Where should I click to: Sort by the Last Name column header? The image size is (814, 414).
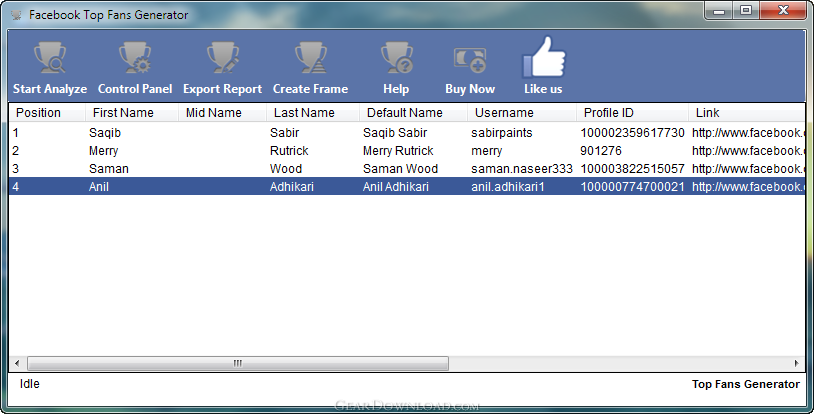pyautogui.click(x=313, y=113)
